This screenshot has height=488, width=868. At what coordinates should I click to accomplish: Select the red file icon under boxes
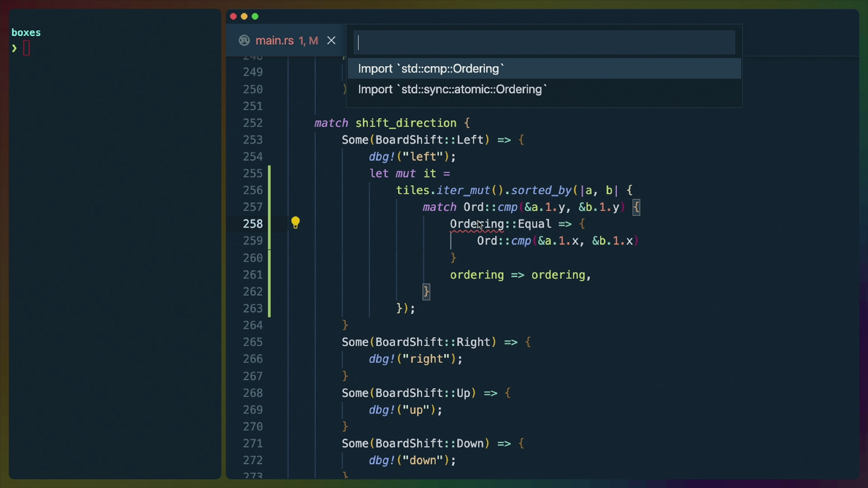tap(27, 47)
